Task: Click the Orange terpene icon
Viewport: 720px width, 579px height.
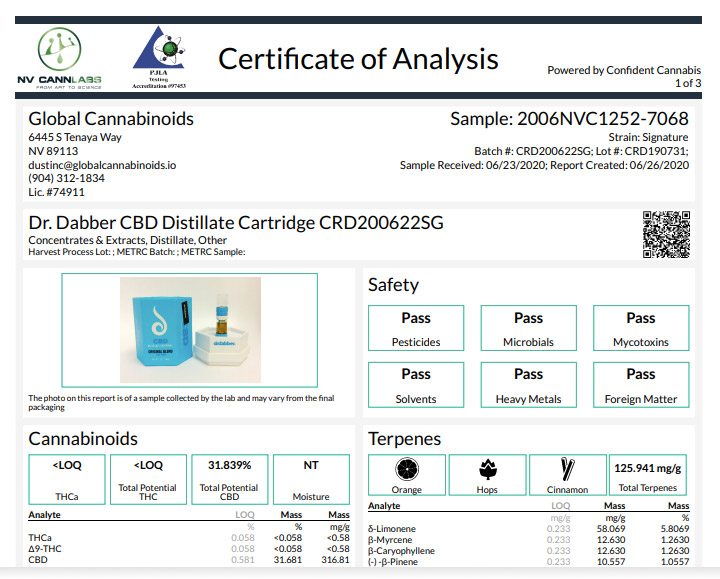Action: pyautogui.click(x=406, y=469)
